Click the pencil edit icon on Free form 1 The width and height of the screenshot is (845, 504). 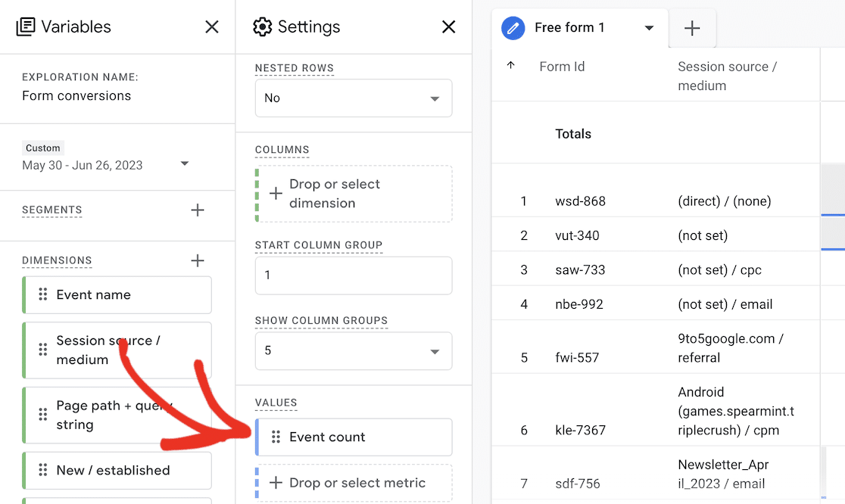point(513,27)
